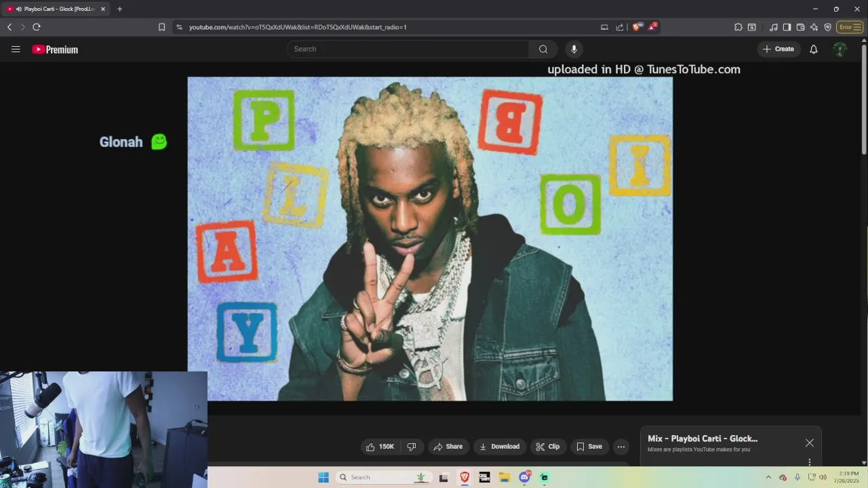Click the taskbar Search box
The image size is (868, 488).
click(x=384, y=477)
